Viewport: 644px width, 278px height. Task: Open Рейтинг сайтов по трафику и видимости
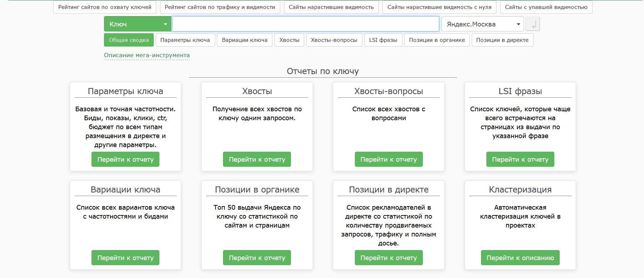220,7
